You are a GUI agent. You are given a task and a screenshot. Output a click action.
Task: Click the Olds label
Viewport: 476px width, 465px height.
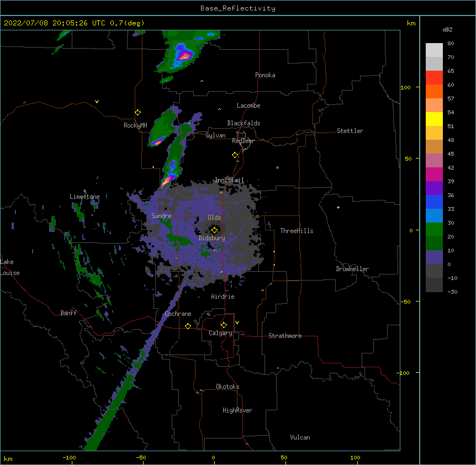tap(214, 218)
